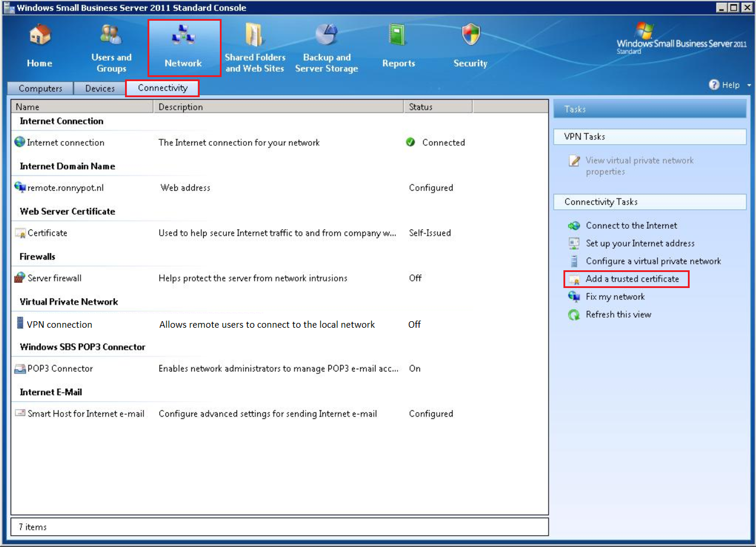
Task: Switch to the Devices tab
Action: (x=100, y=88)
